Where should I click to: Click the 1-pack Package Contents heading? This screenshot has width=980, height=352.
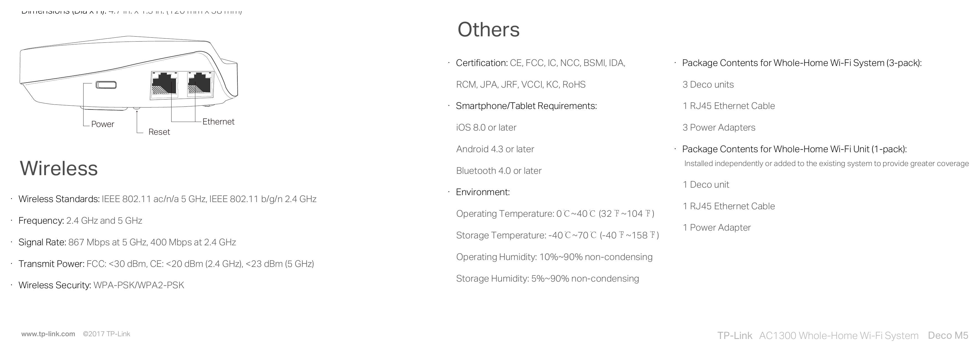(x=794, y=149)
